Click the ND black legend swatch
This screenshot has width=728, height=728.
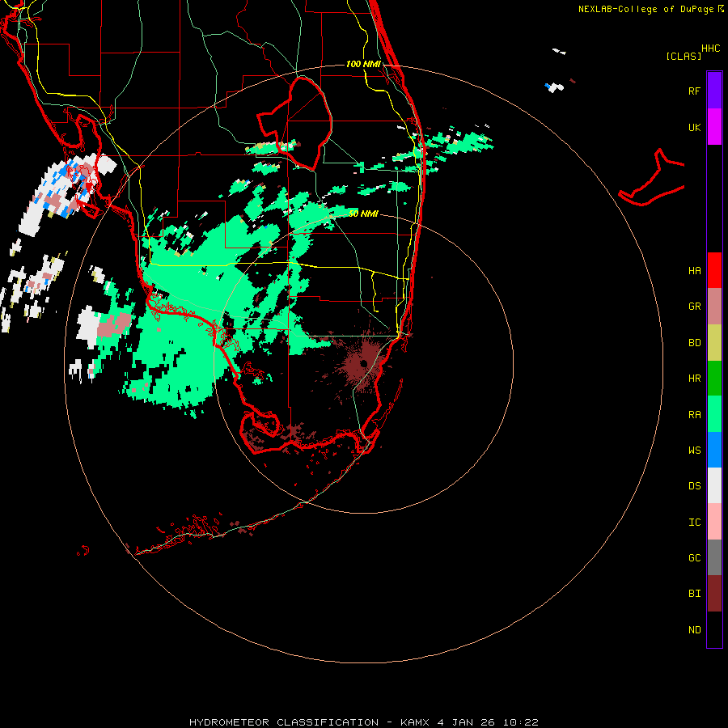tap(714, 629)
